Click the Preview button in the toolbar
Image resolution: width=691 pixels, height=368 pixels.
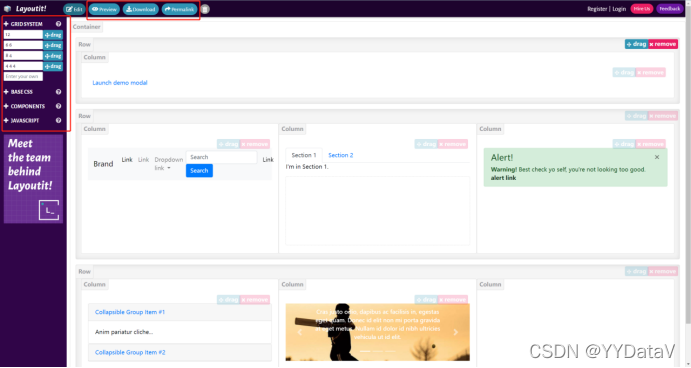coord(104,9)
